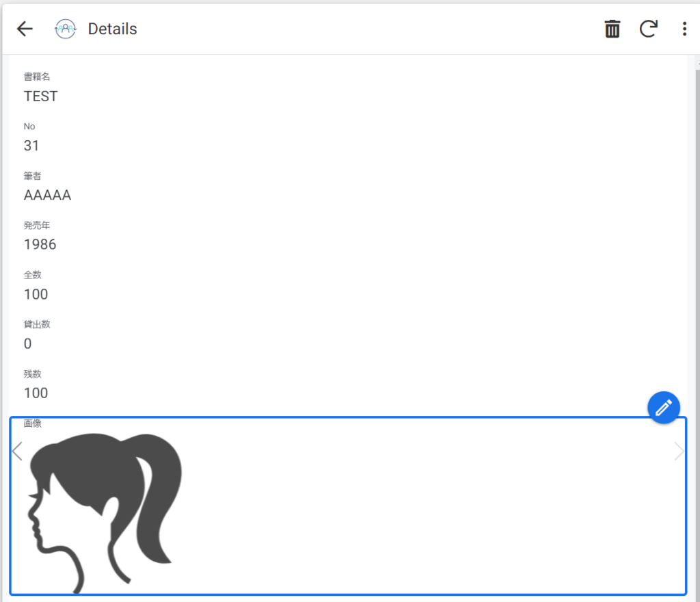Open the three-dot overflow menu

[x=684, y=29]
